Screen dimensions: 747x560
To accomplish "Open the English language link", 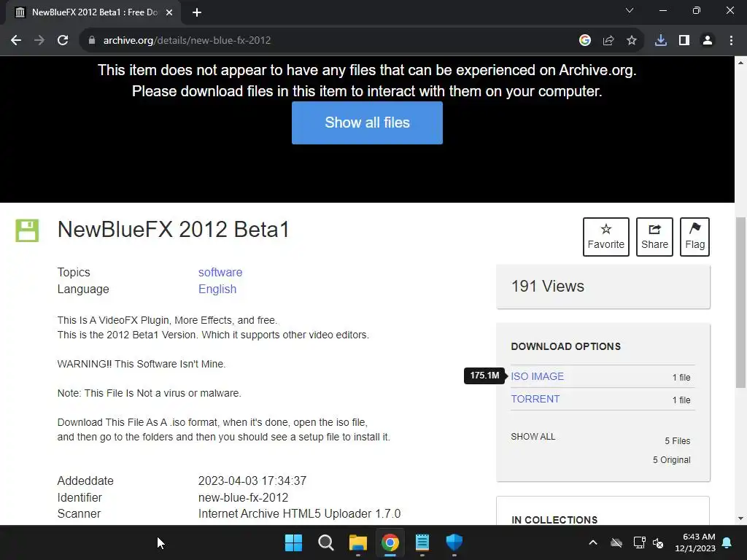I will 217,289.
